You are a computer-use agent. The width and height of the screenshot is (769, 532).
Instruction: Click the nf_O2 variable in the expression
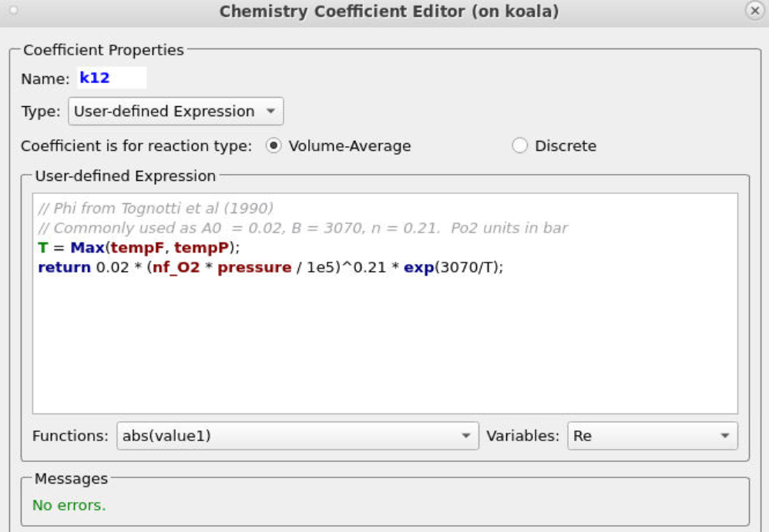(x=179, y=268)
